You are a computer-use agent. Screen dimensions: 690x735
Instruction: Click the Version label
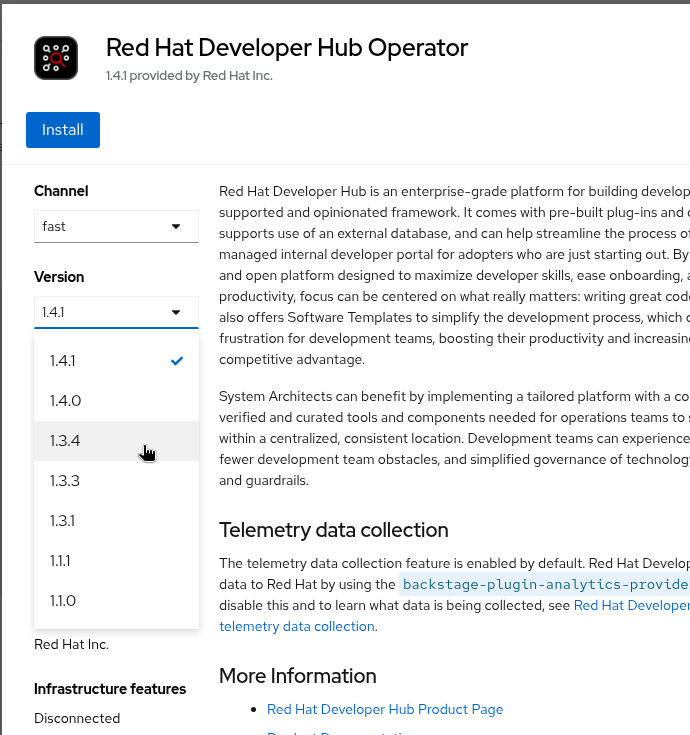pyautogui.click(x=59, y=277)
